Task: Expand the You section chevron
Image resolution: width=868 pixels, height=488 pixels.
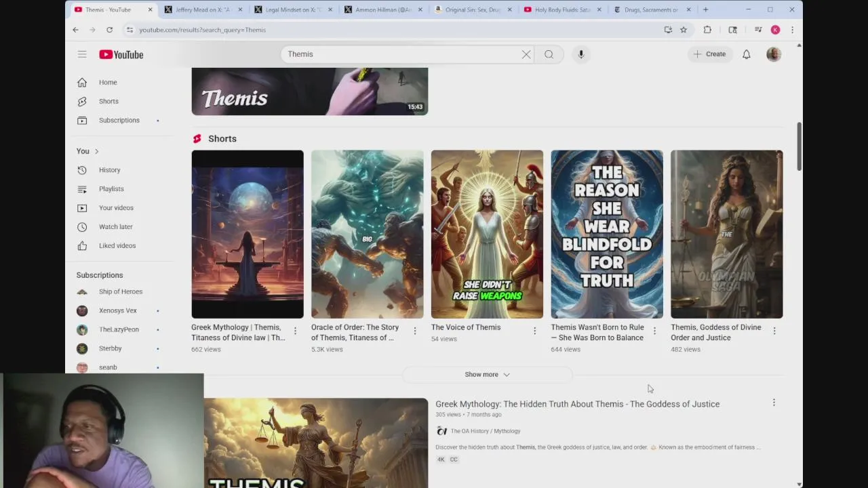Action: click(x=96, y=151)
